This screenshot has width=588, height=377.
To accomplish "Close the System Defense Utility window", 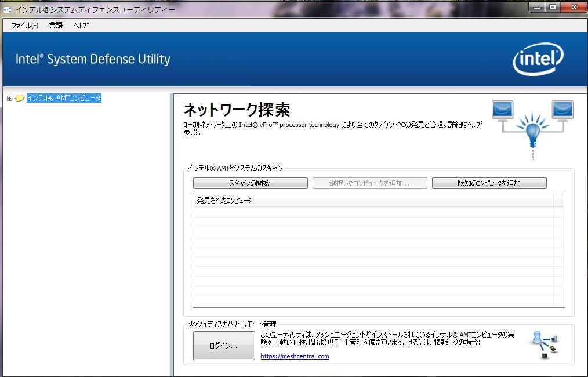I will [574, 7].
